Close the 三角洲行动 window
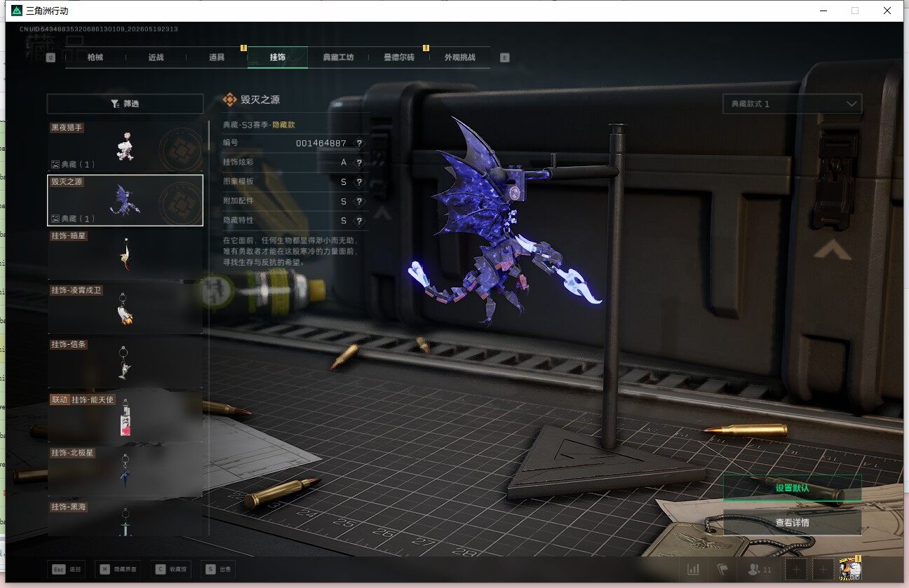Screen dimensions: 909x588 click(x=887, y=11)
